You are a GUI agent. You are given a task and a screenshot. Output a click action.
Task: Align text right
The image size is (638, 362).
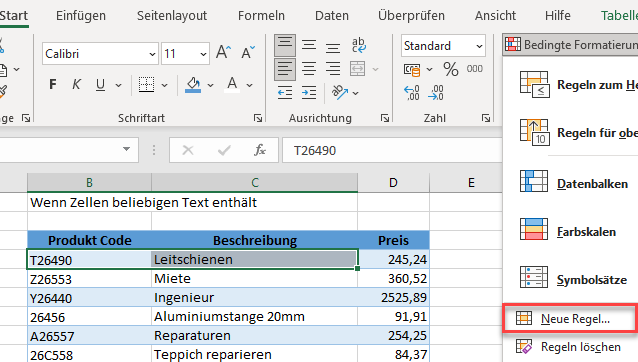point(333,69)
